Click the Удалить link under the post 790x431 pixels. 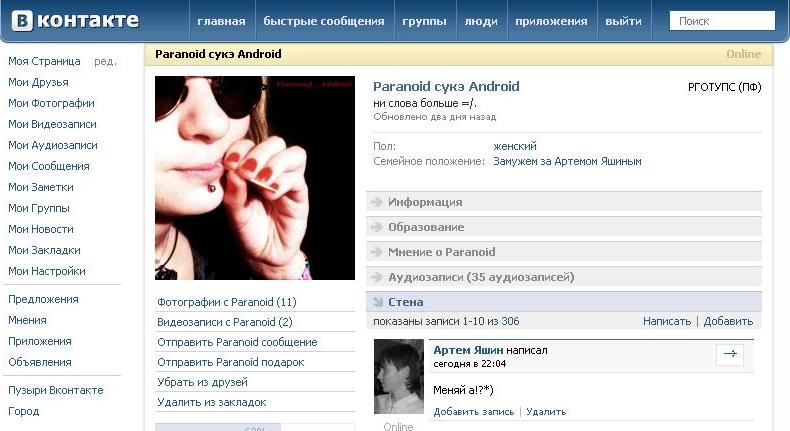click(x=546, y=412)
